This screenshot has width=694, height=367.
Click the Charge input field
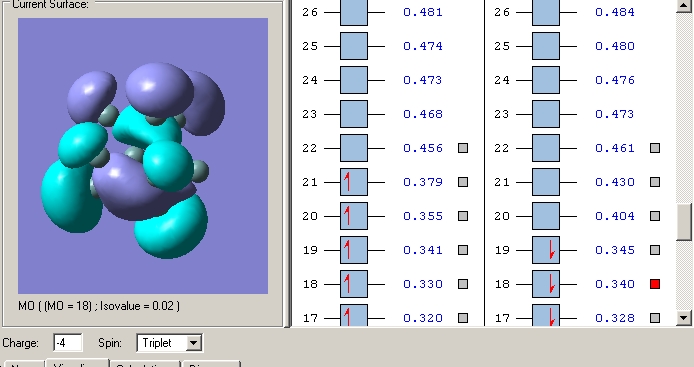coord(67,343)
